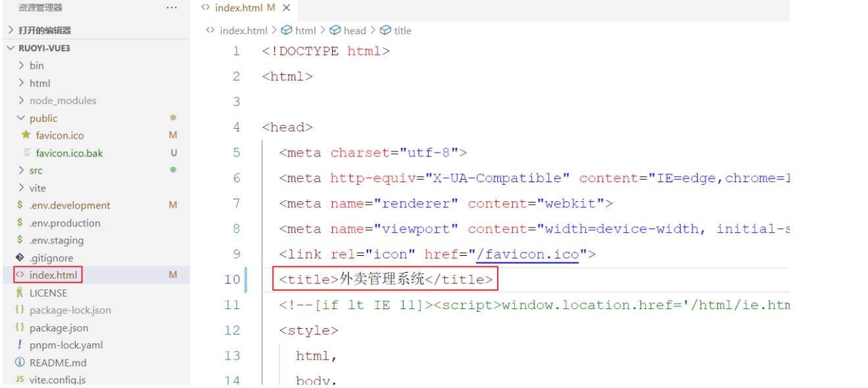The height and width of the screenshot is (388, 868).
Task: Place cursor in the title tag line
Action: [386, 279]
